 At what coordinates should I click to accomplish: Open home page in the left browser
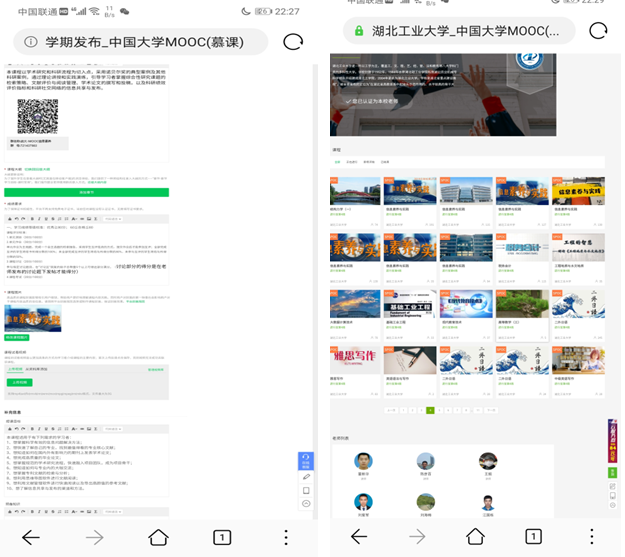click(x=158, y=537)
